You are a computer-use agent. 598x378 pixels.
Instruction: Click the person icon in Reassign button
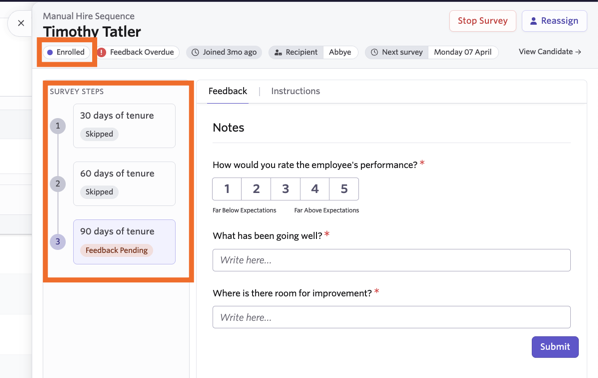[x=533, y=21]
